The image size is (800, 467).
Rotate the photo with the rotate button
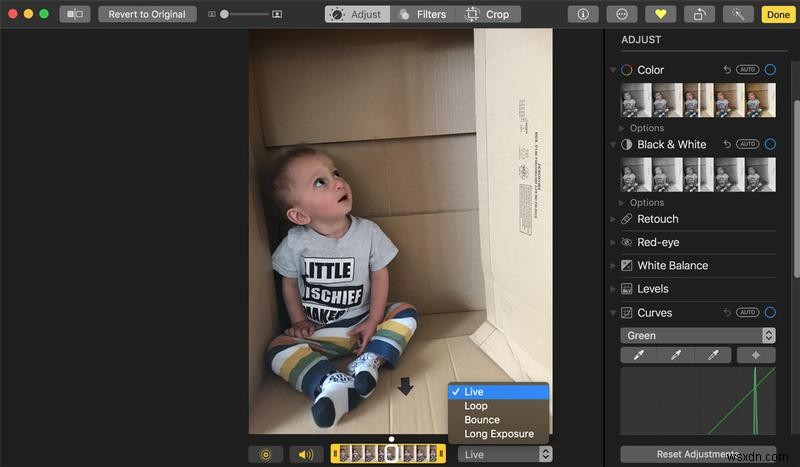coord(699,14)
